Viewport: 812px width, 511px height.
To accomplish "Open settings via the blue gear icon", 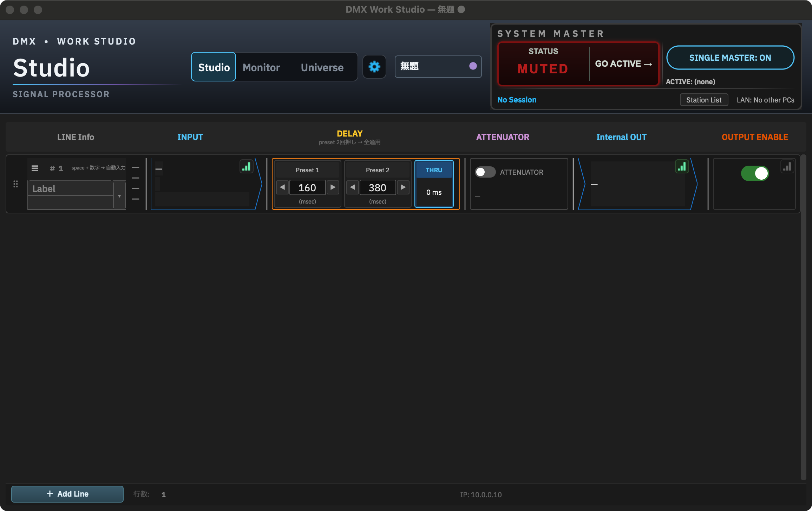I will (374, 67).
